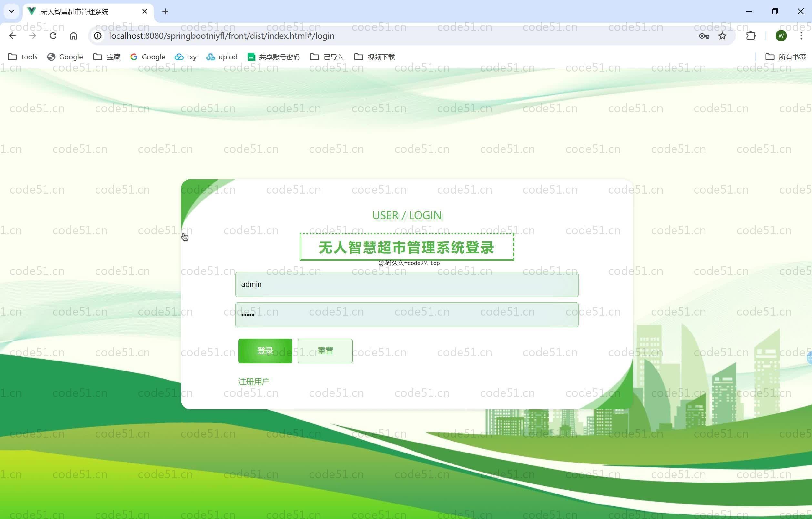Click the browser forward arrow
The width and height of the screenshot is (812, 519).
(33, 36)
